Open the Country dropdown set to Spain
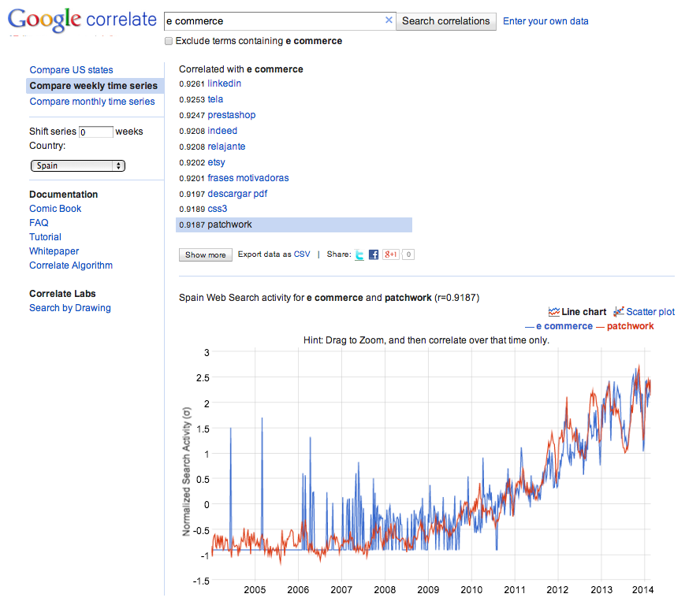This screenshot has width=700, height=605. coord(78,165)
